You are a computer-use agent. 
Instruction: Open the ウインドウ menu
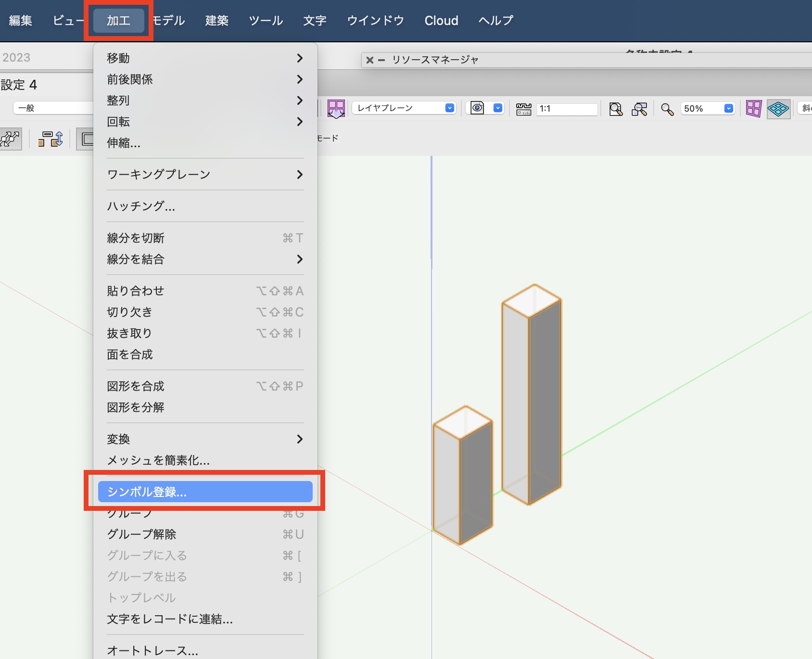click(x=376, y=21)
